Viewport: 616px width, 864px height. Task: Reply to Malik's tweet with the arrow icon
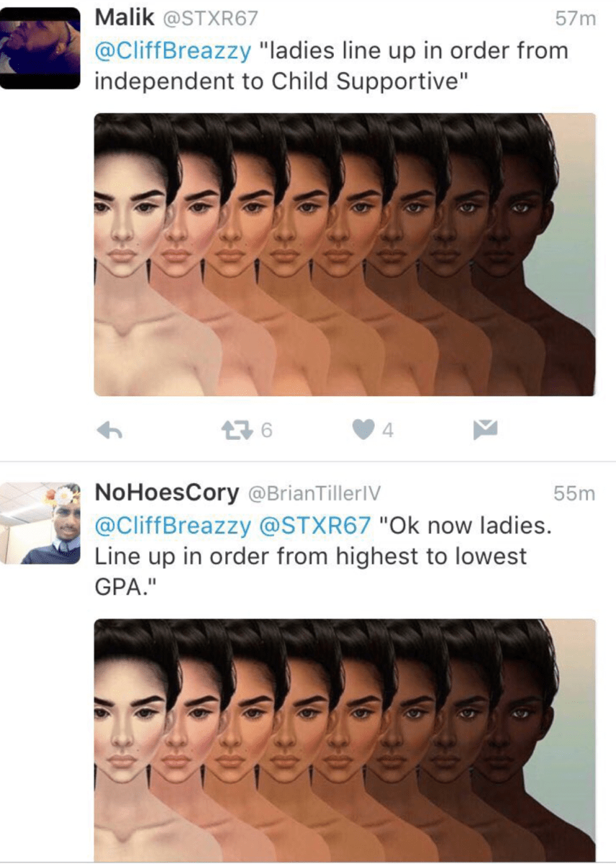coord(108,431)
